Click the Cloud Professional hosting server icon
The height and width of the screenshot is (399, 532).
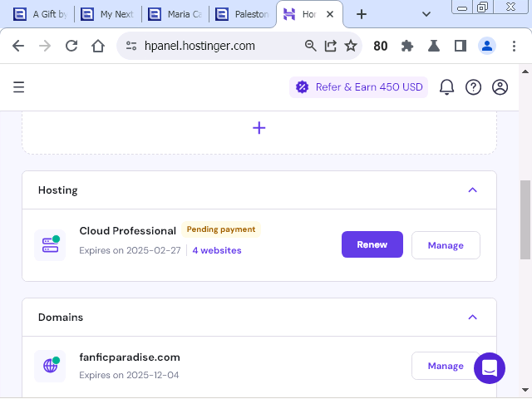pos(50,245)
